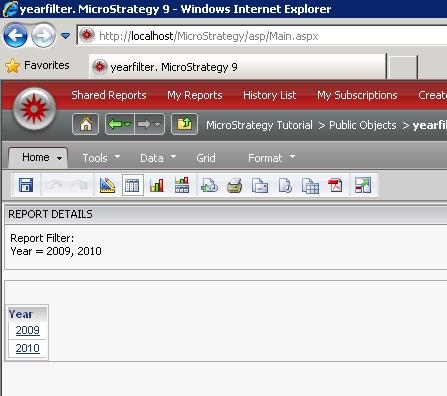
Task: Switch to Grid view icon
Action: tap(133, 185)
